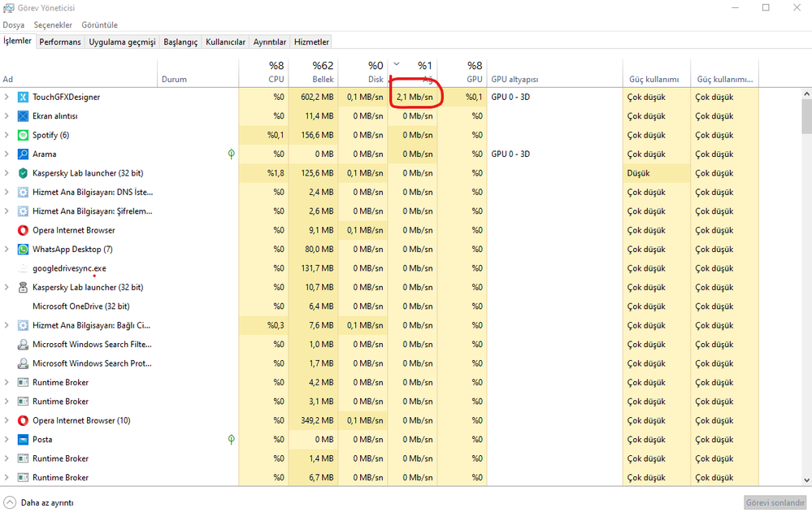Click the single Opera Internet Browser icon
Image resolution: width=812 pixels, height=517 pixels.
(x=23, y=230)
